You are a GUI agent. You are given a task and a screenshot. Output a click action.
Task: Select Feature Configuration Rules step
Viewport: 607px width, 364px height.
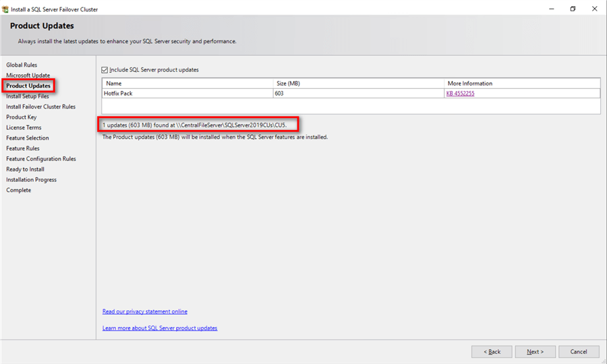pos(41,159)
